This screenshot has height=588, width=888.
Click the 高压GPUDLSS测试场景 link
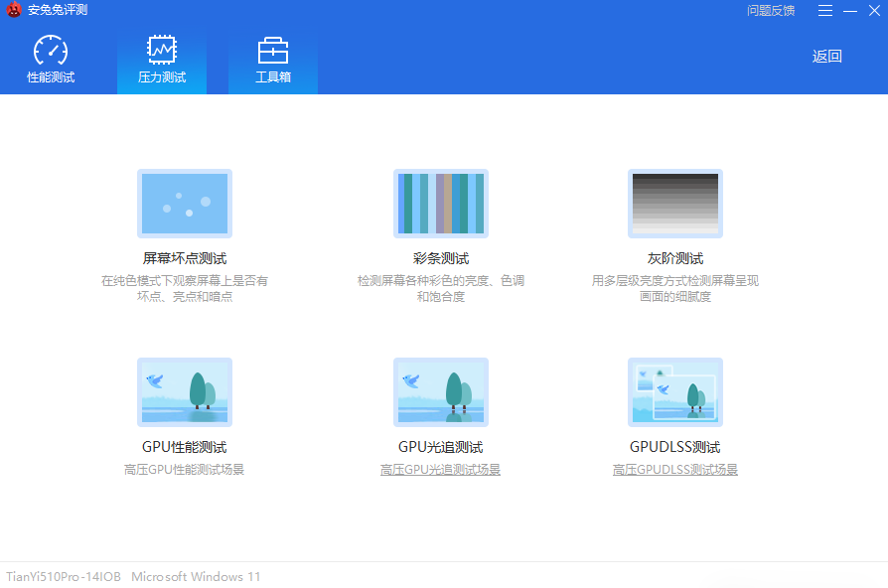click(675, 468)
